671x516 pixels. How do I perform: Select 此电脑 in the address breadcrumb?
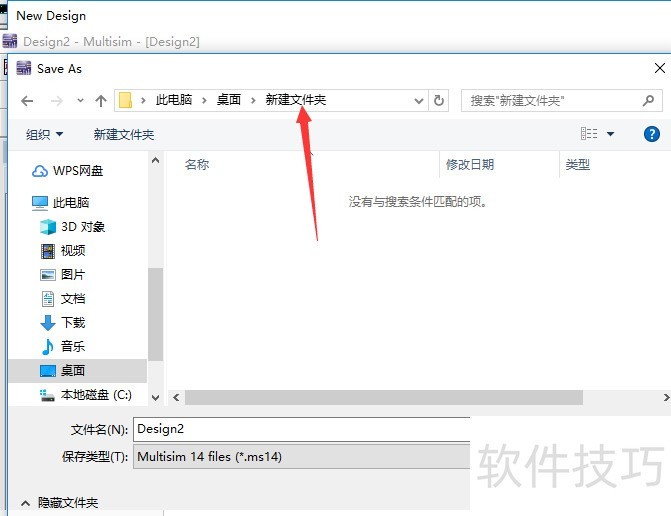click(x=173, y=100)
